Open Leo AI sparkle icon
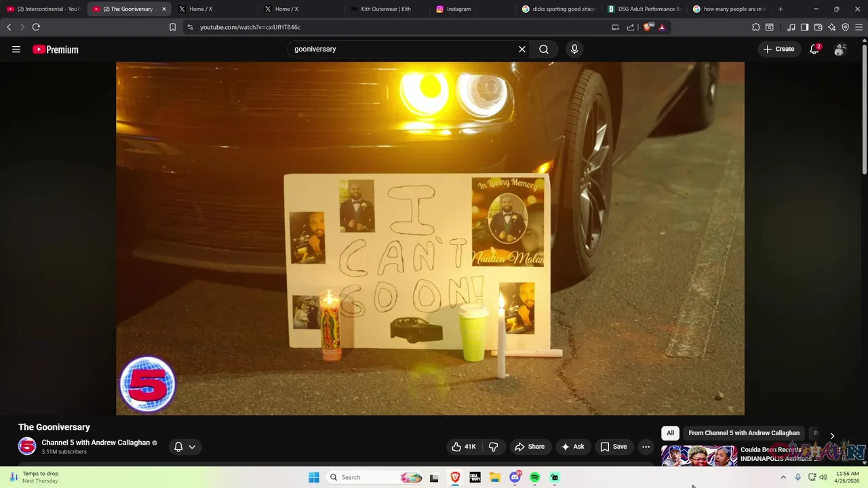This screenshot has width=868, height=488. (832, 27)
